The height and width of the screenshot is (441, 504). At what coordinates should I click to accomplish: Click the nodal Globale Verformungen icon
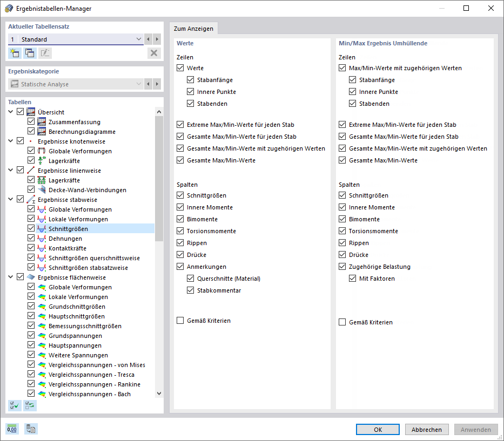point(42,151)
